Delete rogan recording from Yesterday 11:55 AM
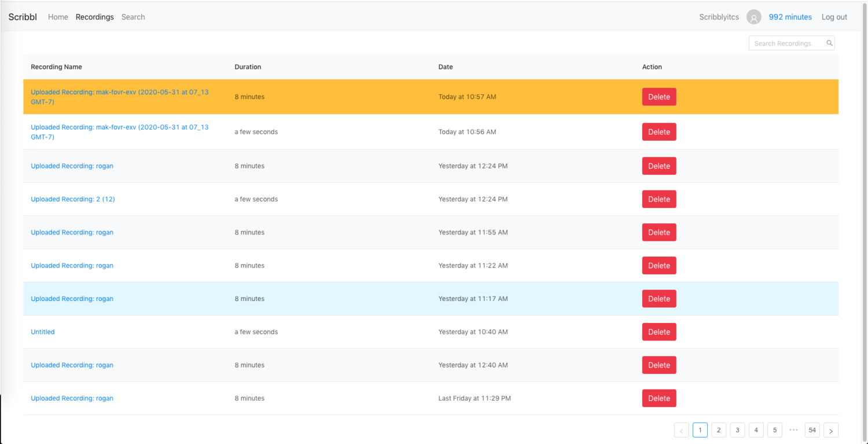This screenshot has height=444, width=868. (x=659, y=232)
